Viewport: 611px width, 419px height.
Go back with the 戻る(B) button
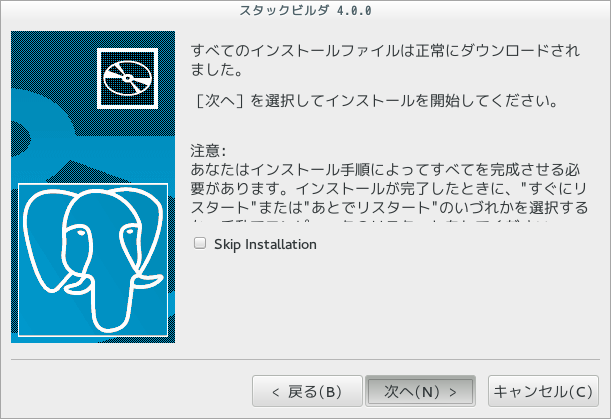pos(307,391)
